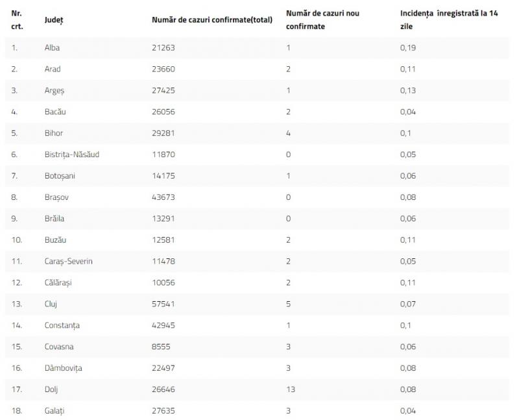
Task: Click the 'Județ' column header
Action: [54, 19]
